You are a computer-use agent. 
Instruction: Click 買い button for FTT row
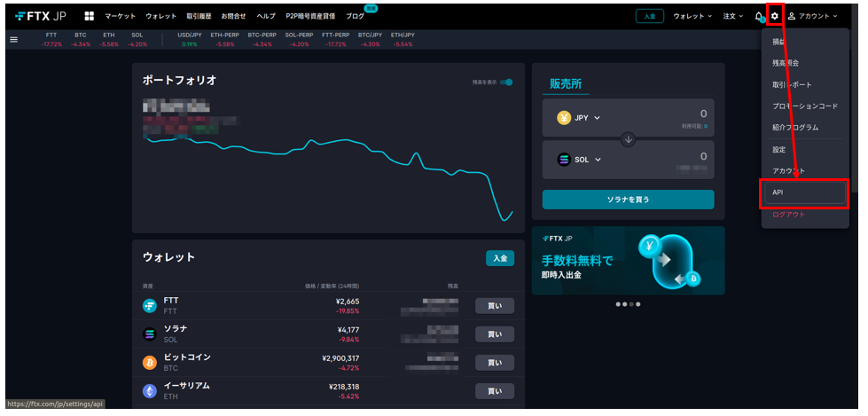[495, 306]
